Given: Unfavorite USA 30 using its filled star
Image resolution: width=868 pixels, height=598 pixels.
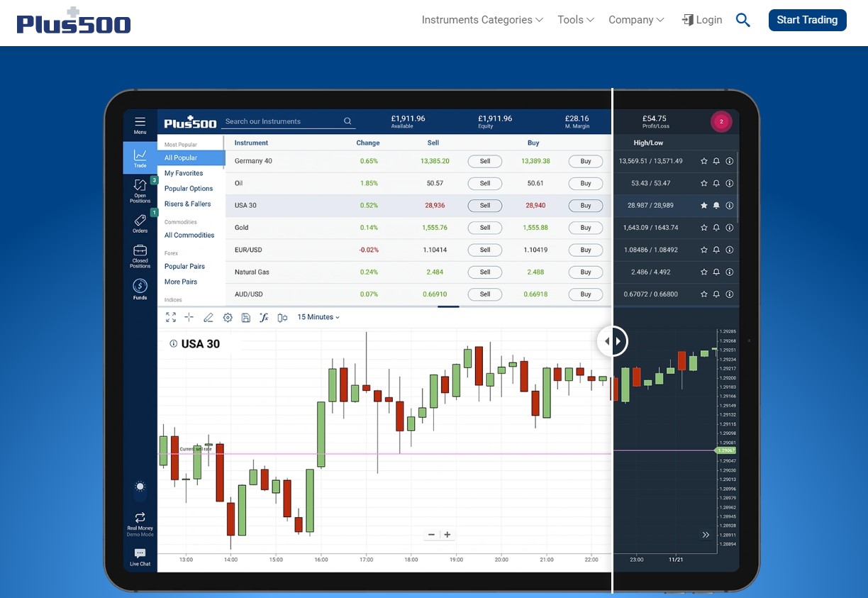Looking at the screenshot, I should (x=704, y=206).
